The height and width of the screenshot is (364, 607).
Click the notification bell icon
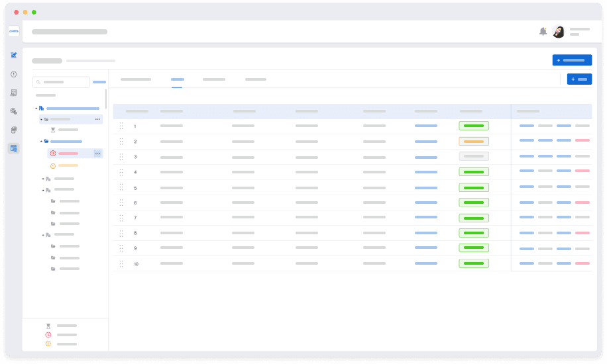click(543, 32)
